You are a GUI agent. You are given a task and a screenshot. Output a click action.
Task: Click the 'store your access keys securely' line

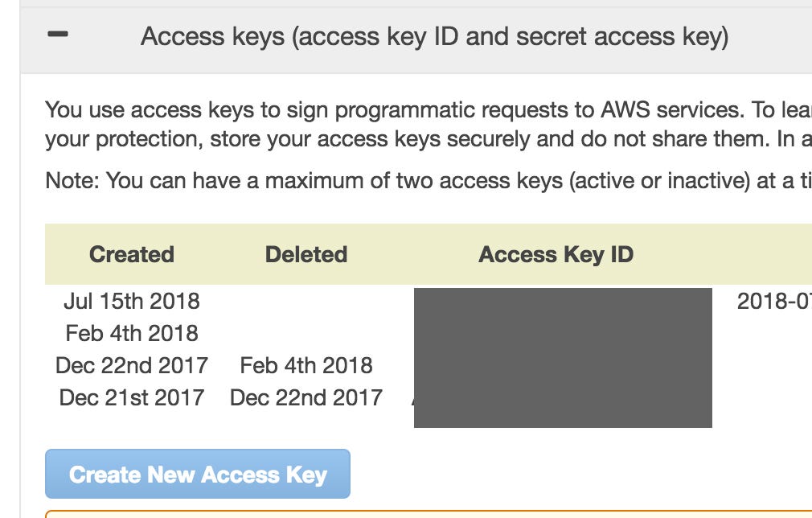point(426,139)
